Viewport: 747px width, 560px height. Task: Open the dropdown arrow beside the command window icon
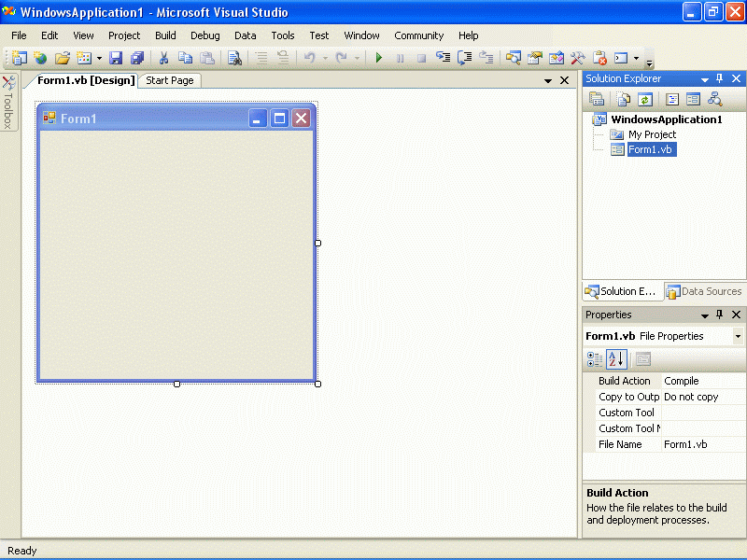pyautogui.click(x=636, y=58)
